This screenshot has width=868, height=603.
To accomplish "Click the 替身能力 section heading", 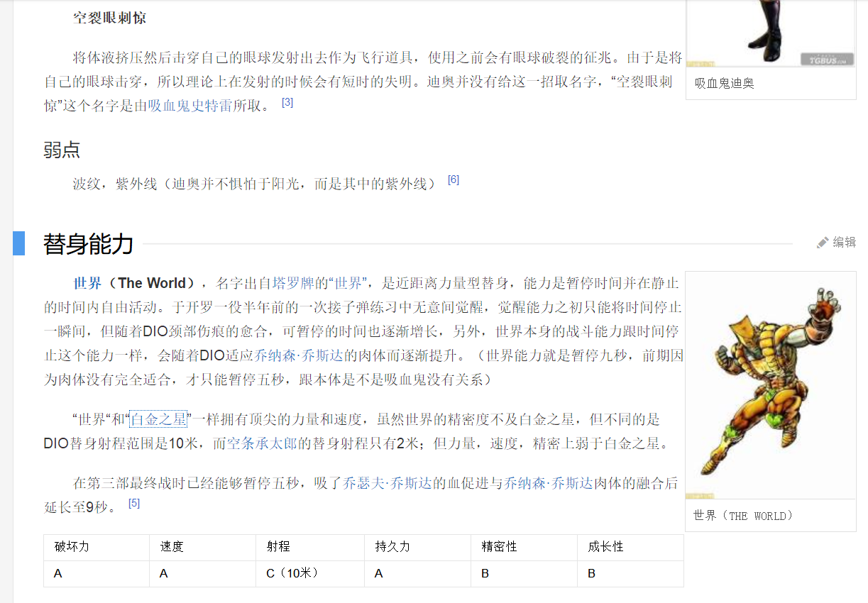I will [89, 243].
